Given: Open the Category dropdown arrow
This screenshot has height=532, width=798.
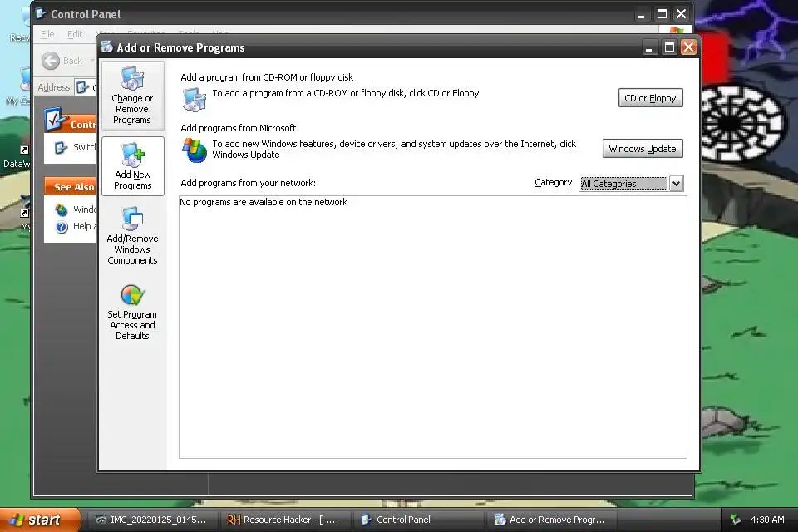Looking at the screenshot, I should tap(676, 183).
